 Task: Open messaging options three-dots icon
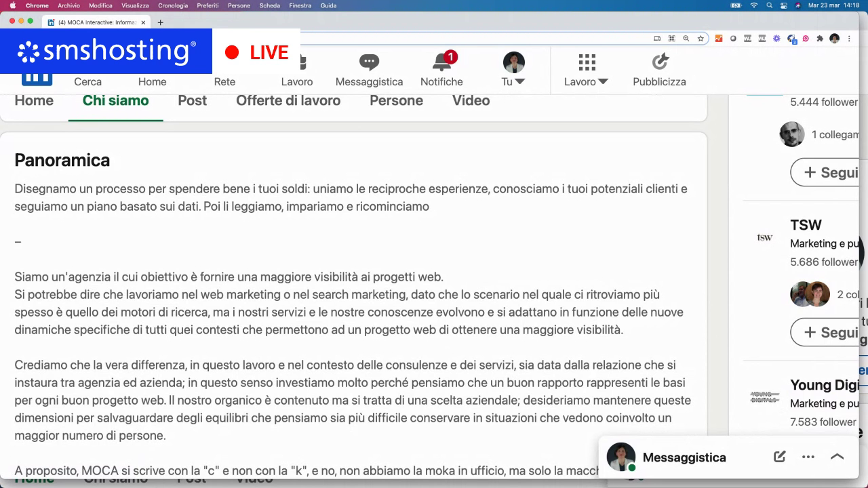tap(808, 457)
